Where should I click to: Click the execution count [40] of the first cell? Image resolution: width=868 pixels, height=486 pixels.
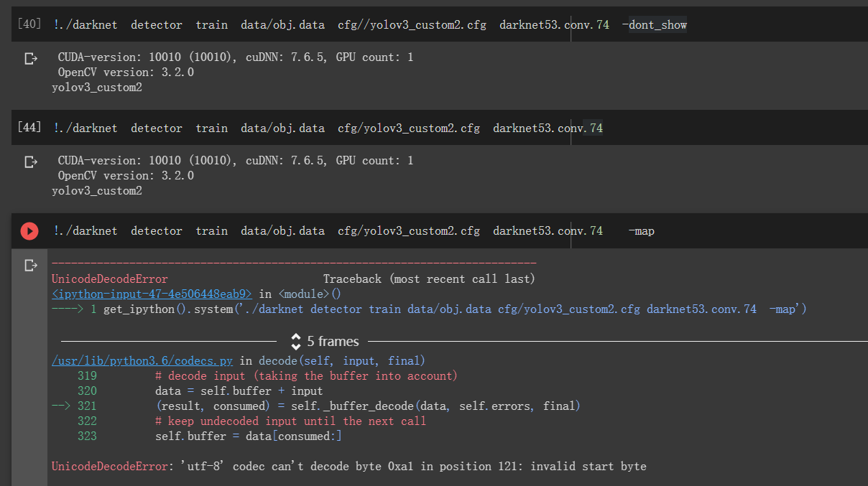28,24
